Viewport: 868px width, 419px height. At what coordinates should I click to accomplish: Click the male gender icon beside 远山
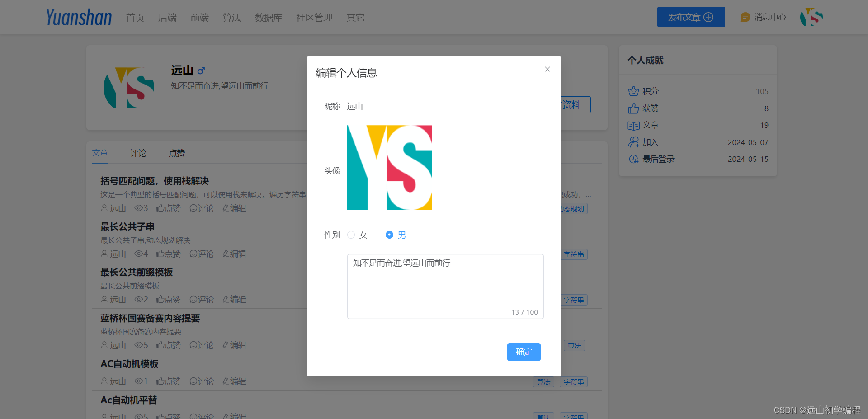point(201,71)
